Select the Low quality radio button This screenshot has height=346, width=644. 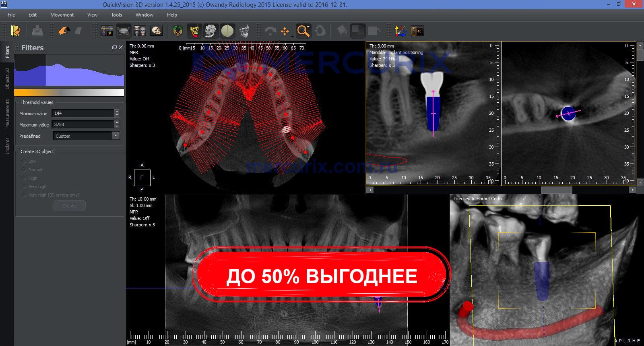(24, 161)
